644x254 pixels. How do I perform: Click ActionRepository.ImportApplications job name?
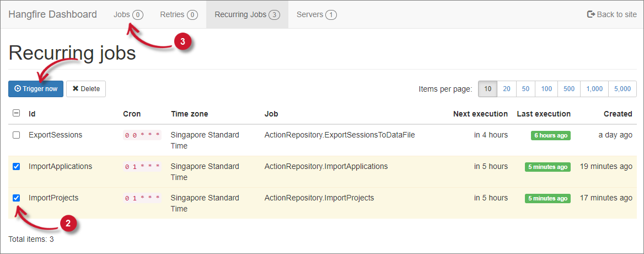(x=326, y=166)
